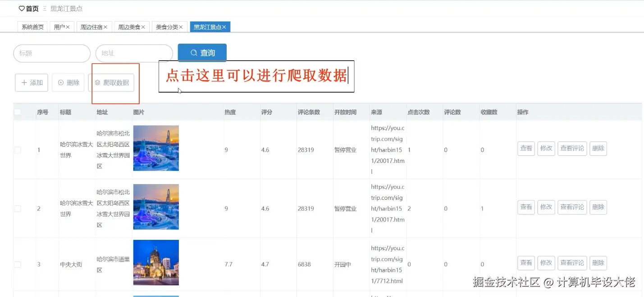Click 修改 on the first table row
This screenshot has height=297, width=644.
(546, 148)
